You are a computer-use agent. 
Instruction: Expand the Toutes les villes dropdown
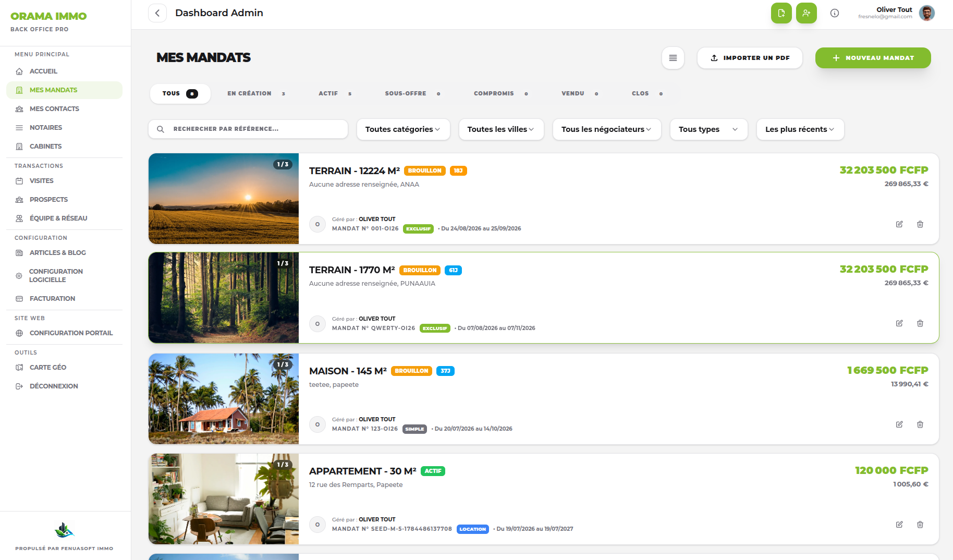coord(501,129)
